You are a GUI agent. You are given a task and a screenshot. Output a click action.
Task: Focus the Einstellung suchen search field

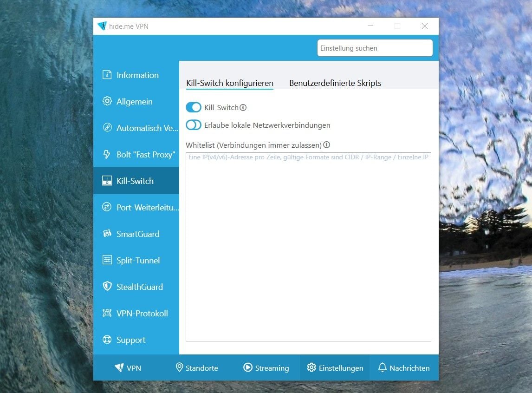pos(375,48)
